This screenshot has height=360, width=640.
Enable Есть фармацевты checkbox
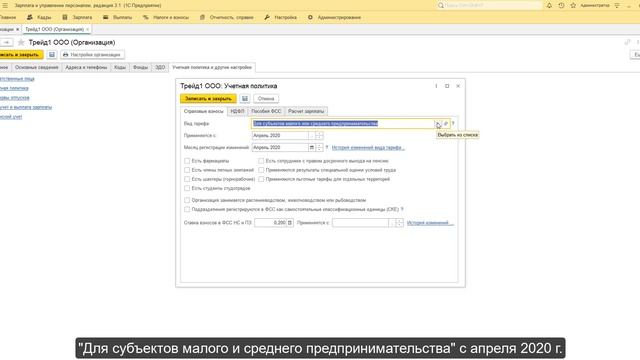187,161
